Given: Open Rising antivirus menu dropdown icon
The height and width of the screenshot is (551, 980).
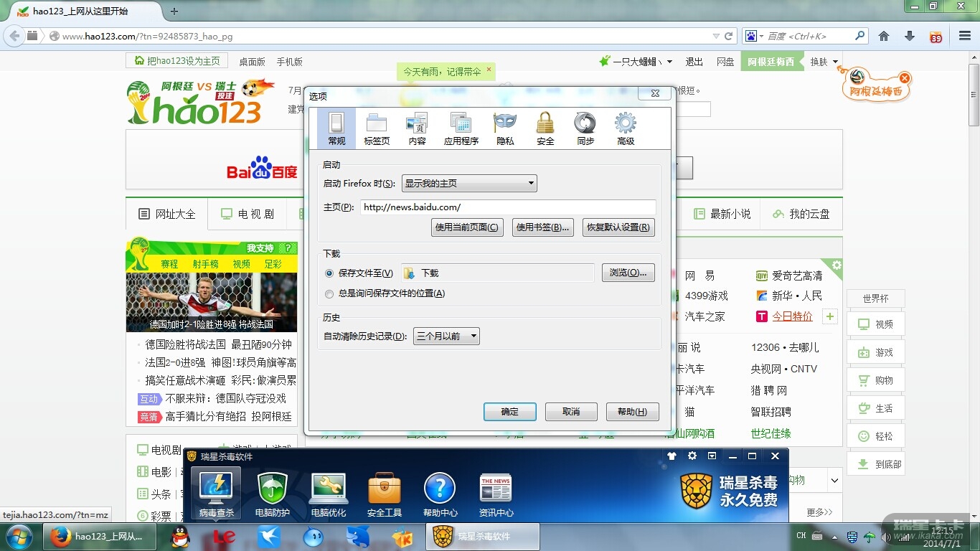Looking at the screenshot, I should point(712,456).
